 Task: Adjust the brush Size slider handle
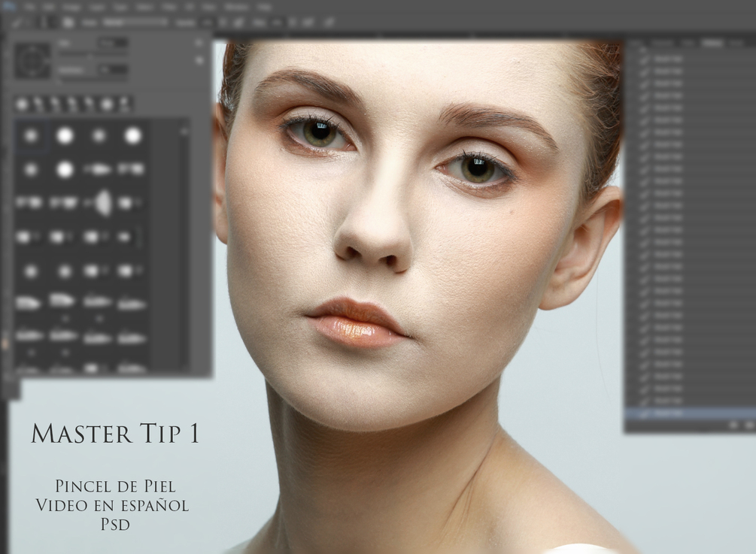(x=90, y=56)
